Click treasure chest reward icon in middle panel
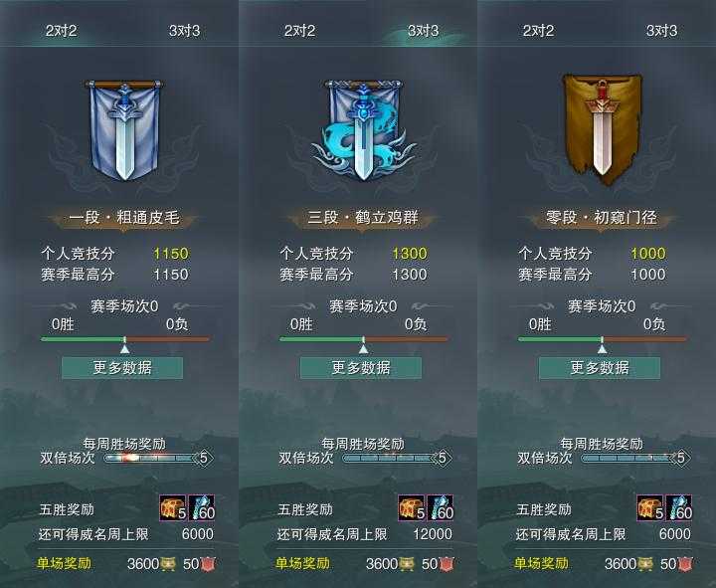This screenshot has height=588, width=716. tap(411, 507)
